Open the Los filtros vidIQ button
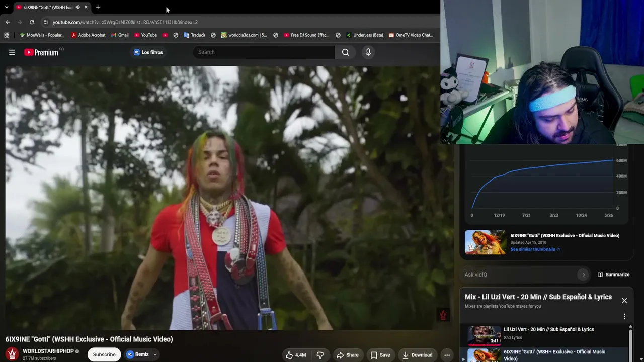The image size is (644, 362). [148, 52]
